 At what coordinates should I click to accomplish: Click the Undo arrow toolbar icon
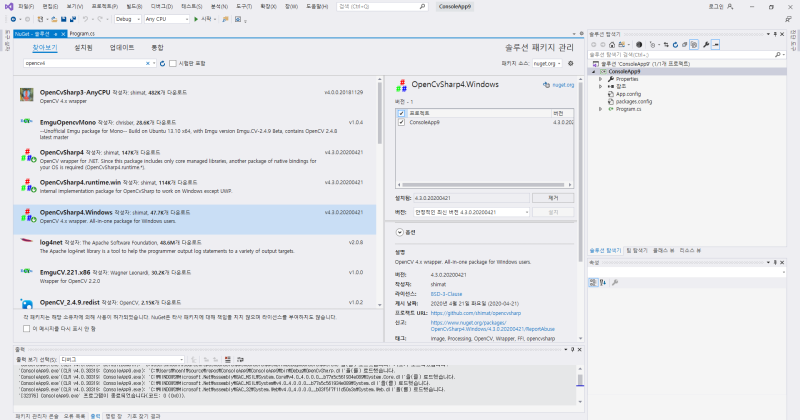tap(85, 19)
